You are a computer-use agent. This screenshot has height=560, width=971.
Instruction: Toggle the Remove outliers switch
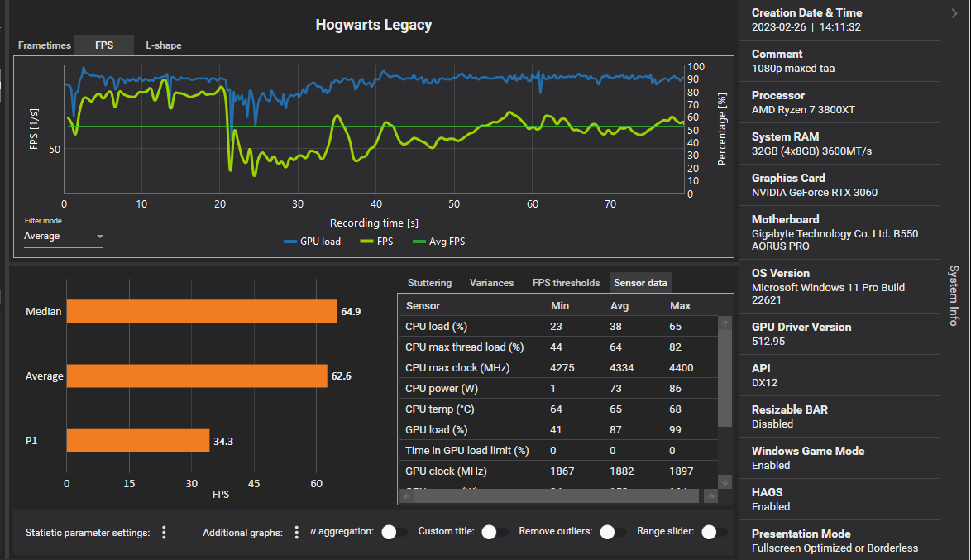click(x=613, y=532)
